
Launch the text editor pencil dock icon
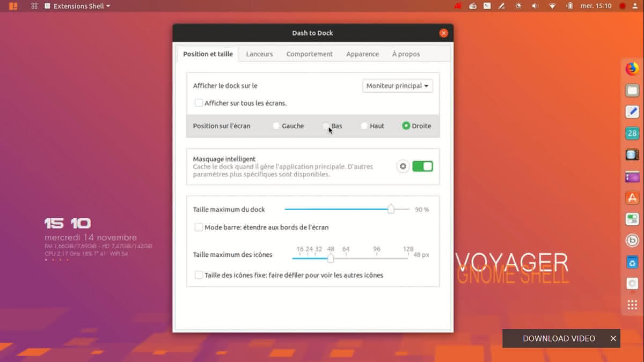632,112
